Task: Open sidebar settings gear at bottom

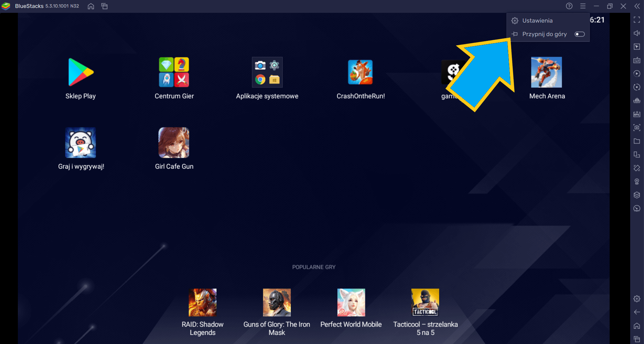Action: [x=637, y=298]
